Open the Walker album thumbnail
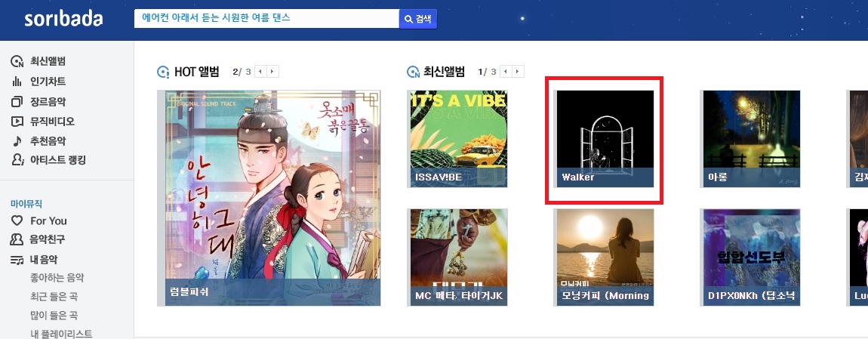The width and height of the screenshot is (868, 339). coord(604,139)
